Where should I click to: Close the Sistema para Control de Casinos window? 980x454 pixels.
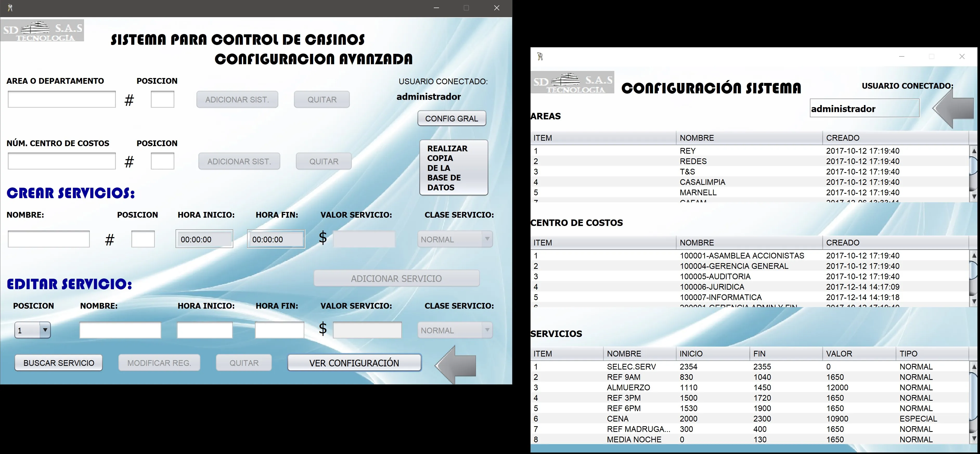[x=497, y=8]
